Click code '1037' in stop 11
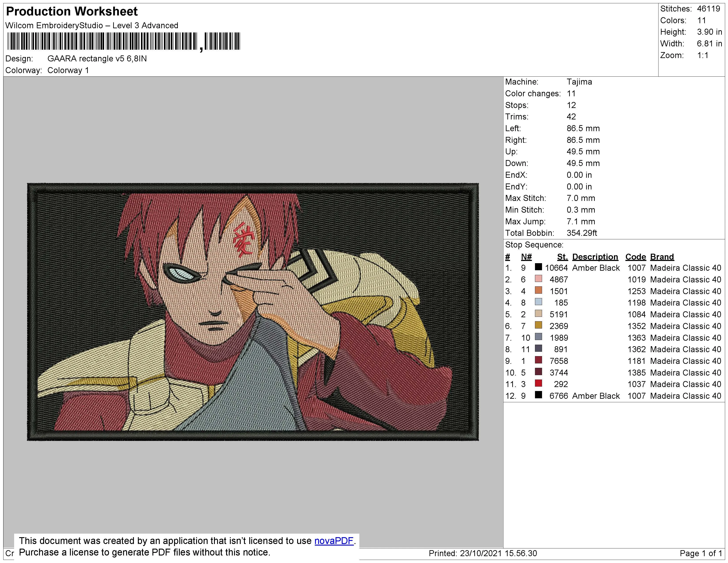 636,385
